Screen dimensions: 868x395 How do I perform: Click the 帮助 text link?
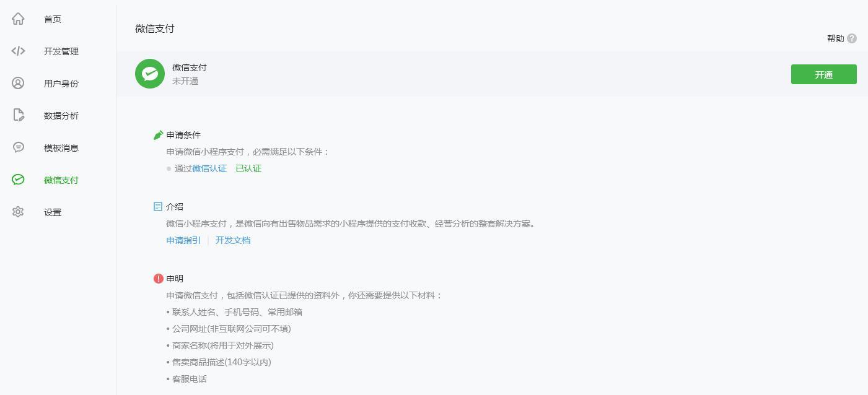pyautogui.click(x=836, y=38)
